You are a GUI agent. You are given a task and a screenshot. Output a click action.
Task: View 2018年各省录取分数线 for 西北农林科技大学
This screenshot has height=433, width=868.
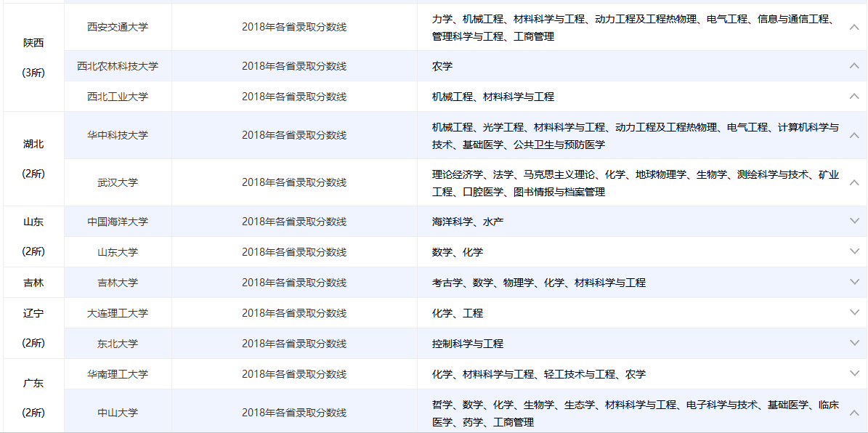(294, 66)
